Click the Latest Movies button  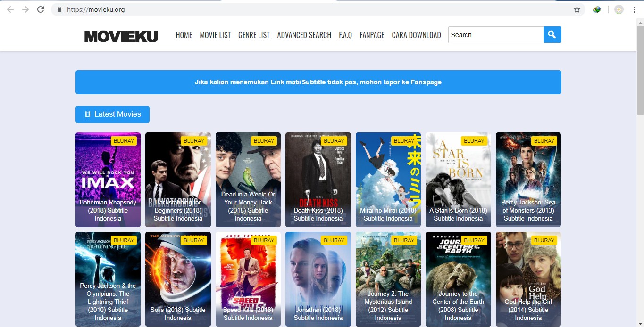coord(112,114)
